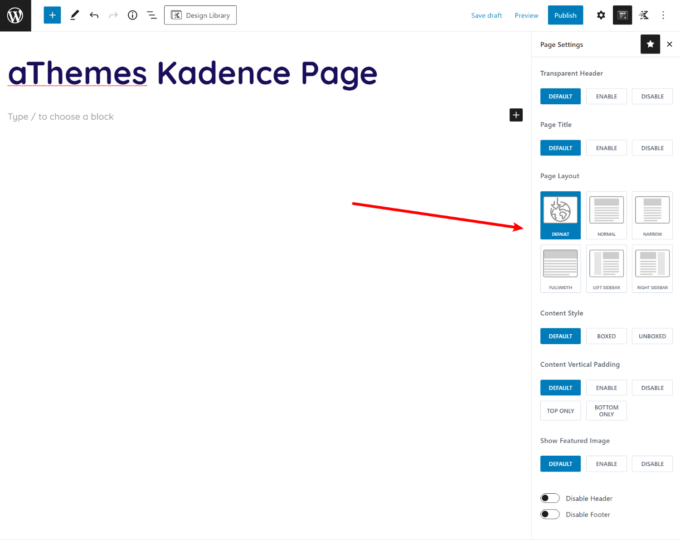Open the document Details info icon

[132, 15]
